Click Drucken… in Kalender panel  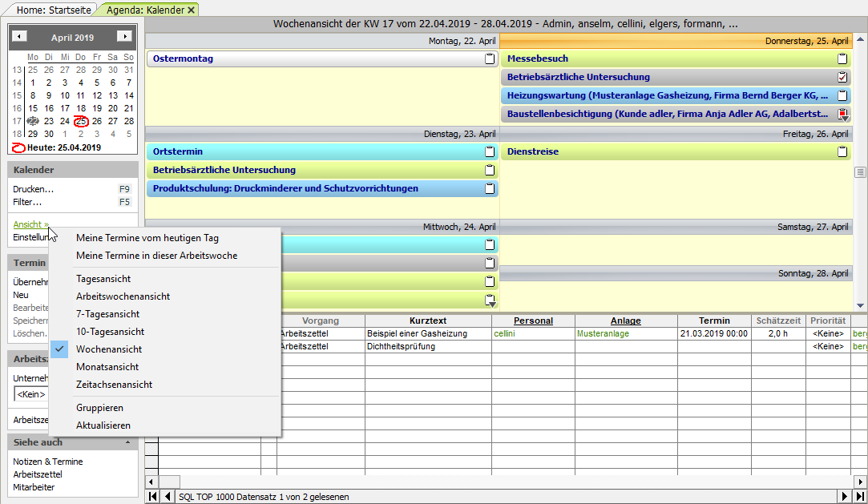33,189
